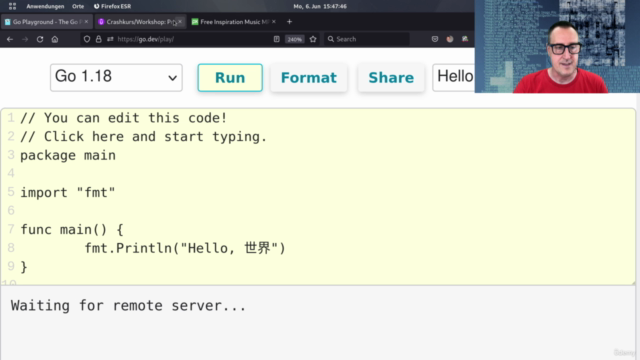Open a new browser tab with plus
Viewport: 640px width, 360px height.
click(289, 22)
